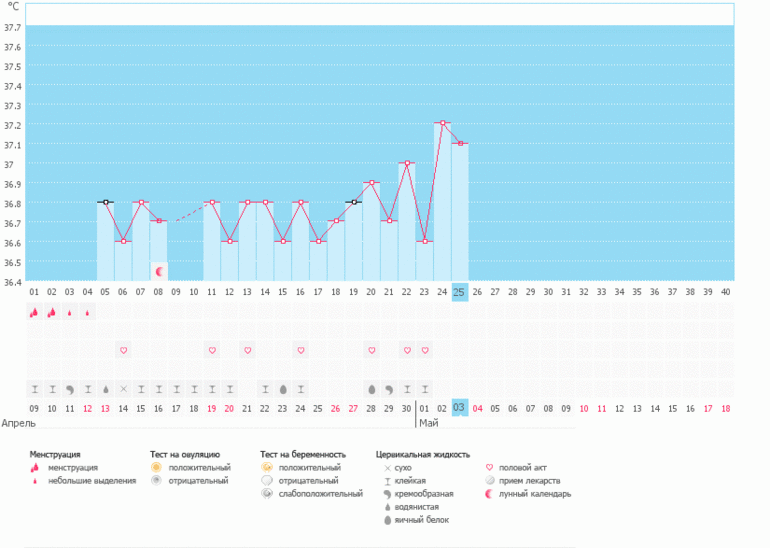This screenshot has height=548, width=770.
Task: Click the weak positive pregnancy test legend icon
Action: pos(267,493)
